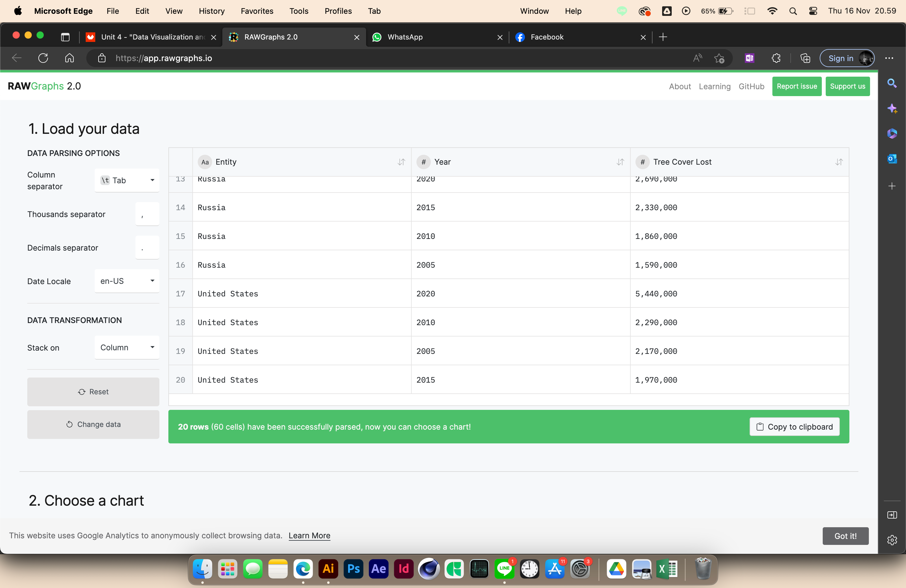Open macOS Control Center icon

(x=813, y=11)
